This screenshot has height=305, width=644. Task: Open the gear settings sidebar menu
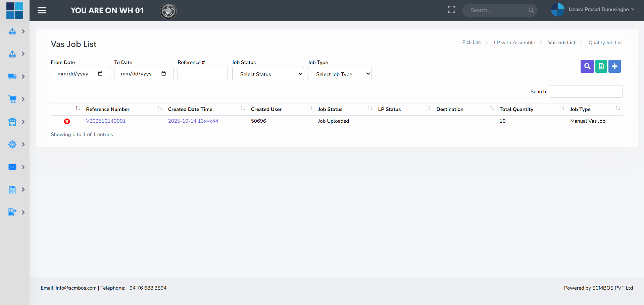tap(12, 144)
